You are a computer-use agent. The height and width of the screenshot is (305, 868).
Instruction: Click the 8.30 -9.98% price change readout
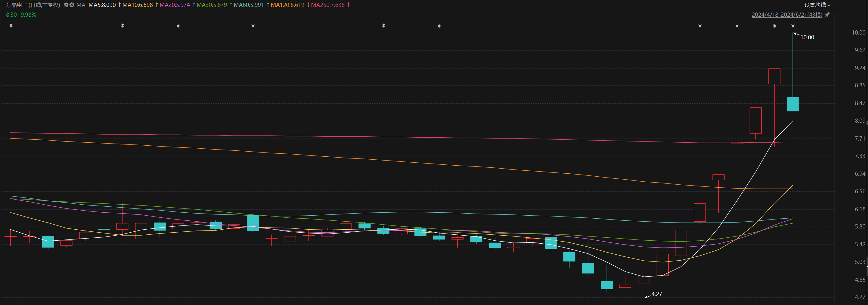point(21,15)
